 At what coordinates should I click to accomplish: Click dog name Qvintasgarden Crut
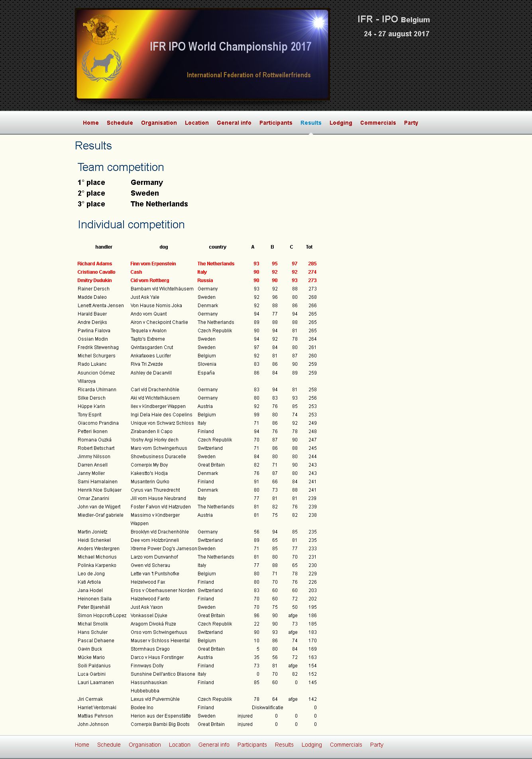(x=152, y=347)
